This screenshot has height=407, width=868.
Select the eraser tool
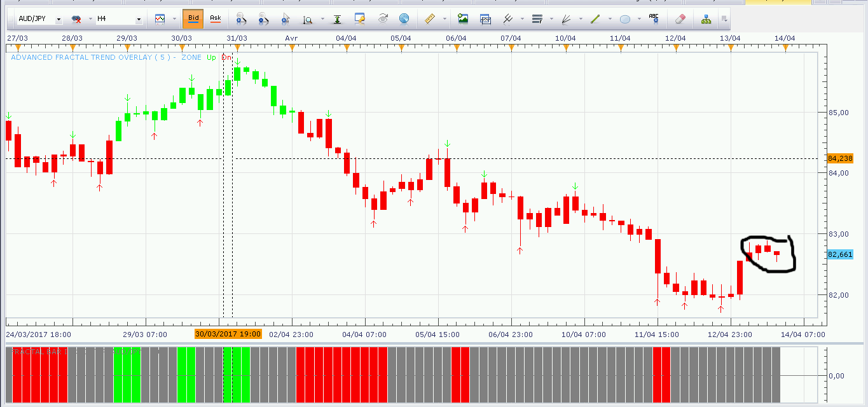[x=680, y=19]
